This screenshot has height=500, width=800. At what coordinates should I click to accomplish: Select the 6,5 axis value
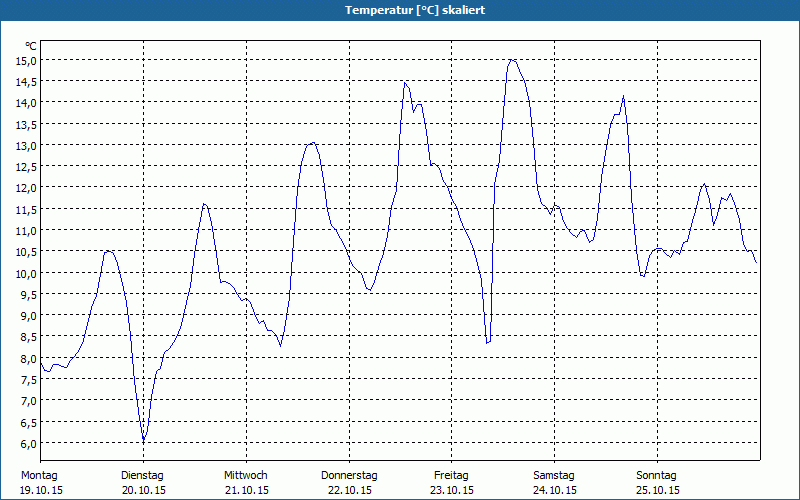coord(29,422)
